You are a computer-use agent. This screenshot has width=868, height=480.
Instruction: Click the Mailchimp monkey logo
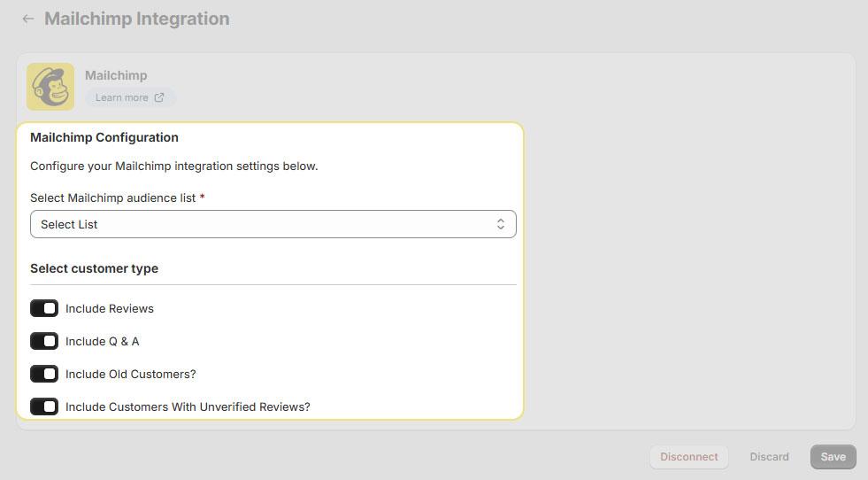[50, 87]
